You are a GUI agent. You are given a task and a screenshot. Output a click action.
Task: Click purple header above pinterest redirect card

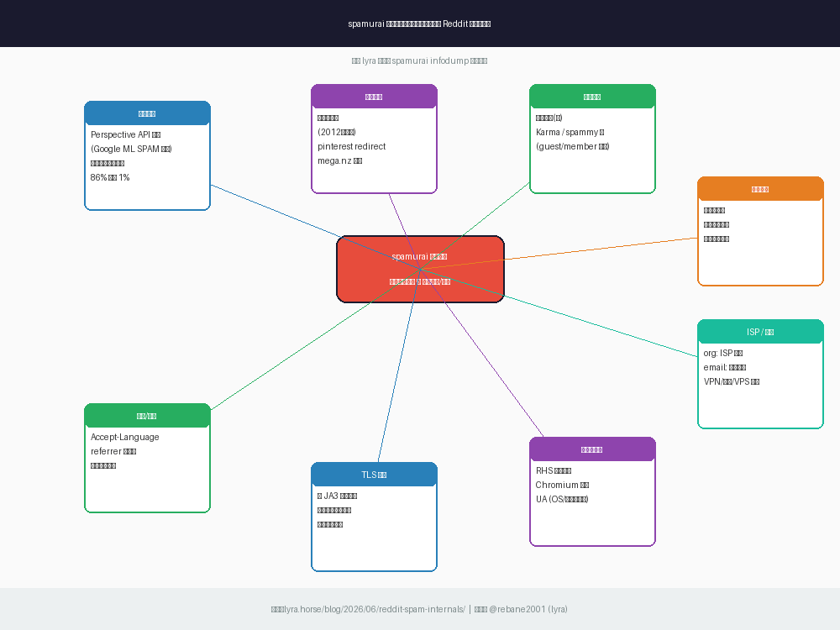point(374,97)
